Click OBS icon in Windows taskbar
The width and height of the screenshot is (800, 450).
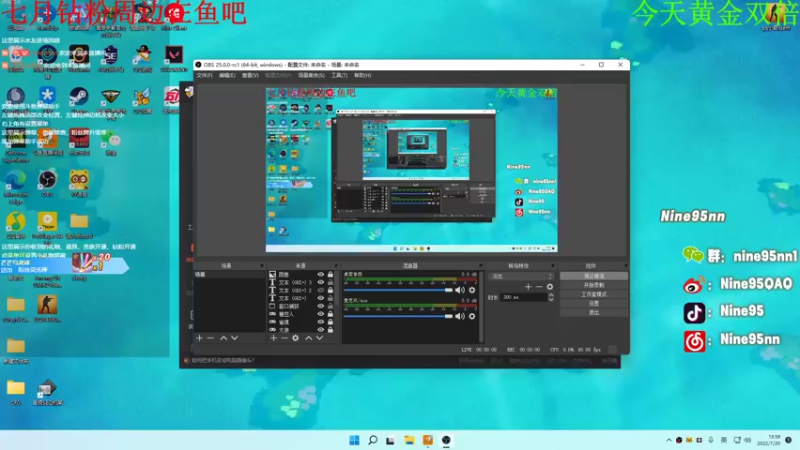point(446,440)
